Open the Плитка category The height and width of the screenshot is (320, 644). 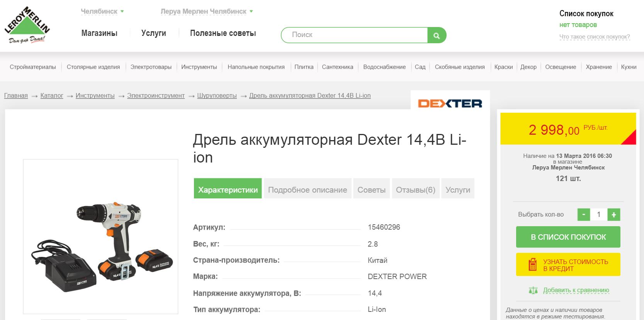click(304, 67)
